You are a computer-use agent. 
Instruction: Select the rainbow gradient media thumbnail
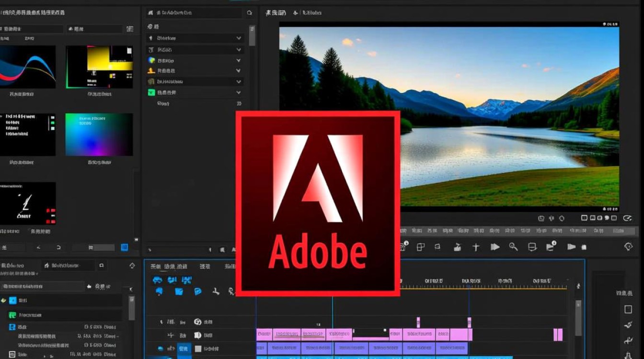(99, 135)
